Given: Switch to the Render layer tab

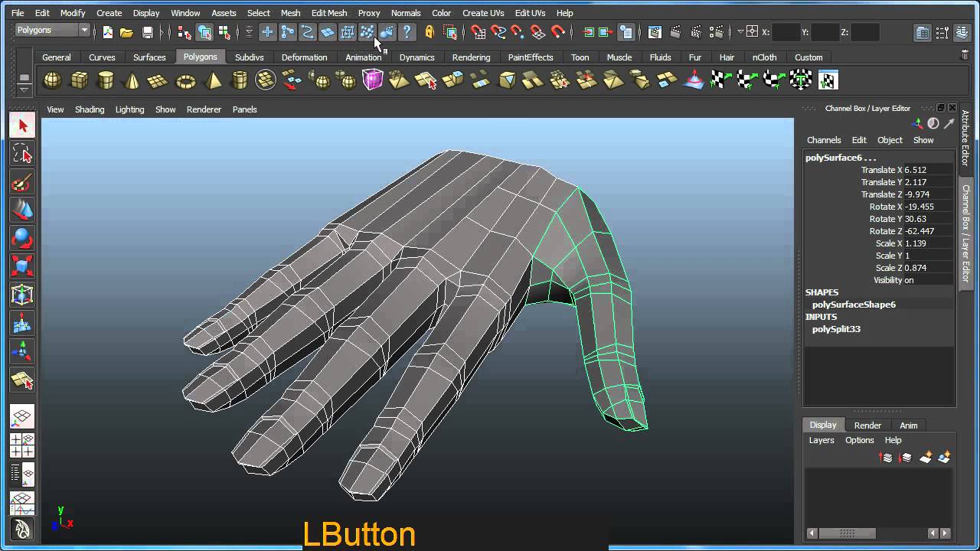Looking at the screenshot, I should 867,425.
